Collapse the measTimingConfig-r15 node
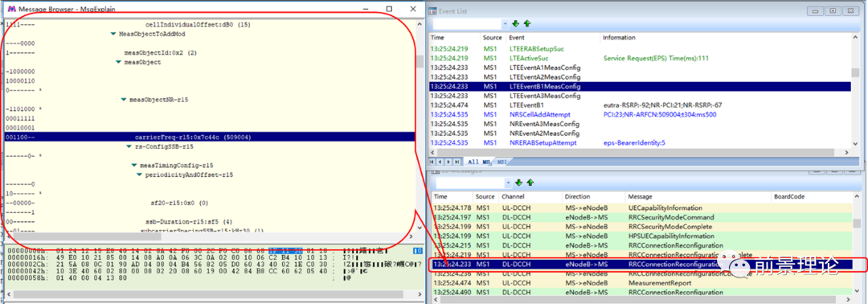Image resolution: width=868 pixels, height=304 pixels. [134, 166]
